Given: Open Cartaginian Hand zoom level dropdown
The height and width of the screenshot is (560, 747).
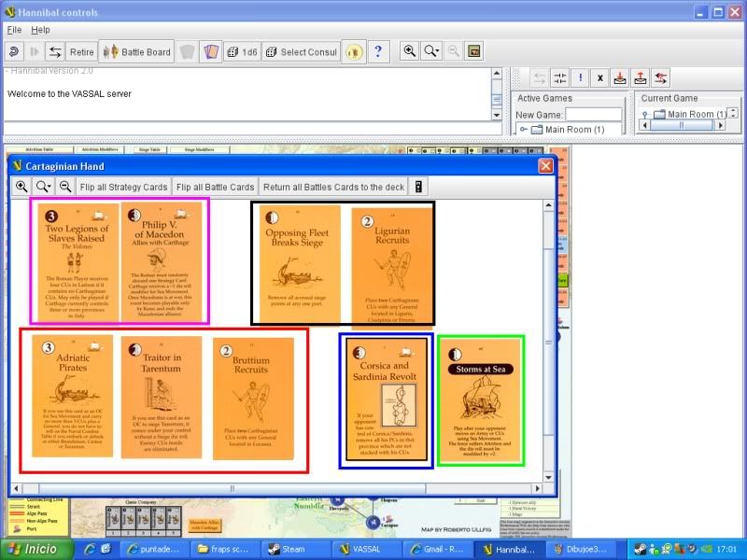Looking at the screenshot, I should pyautogui.click(x=43, y=187).
